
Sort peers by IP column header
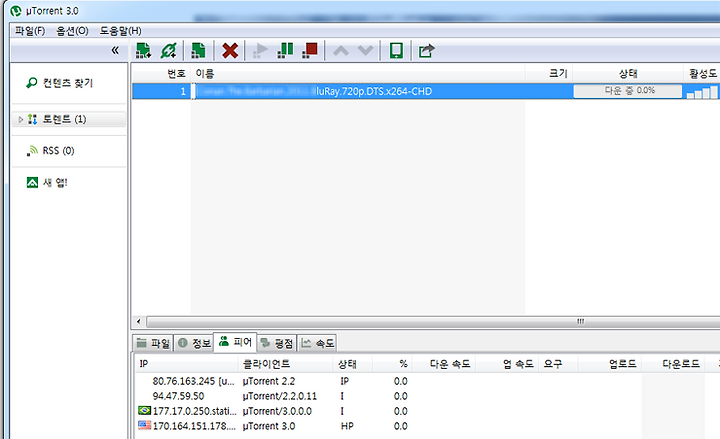(x=187, y=364)
